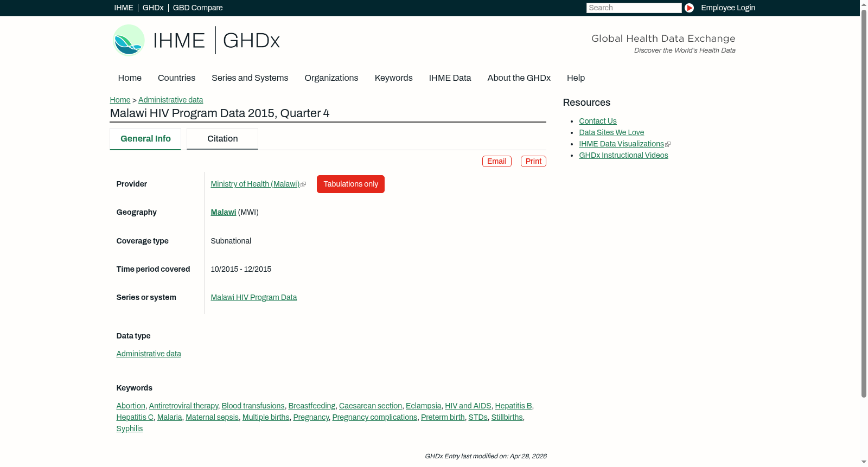Go to IHME in top bar
Viewport: 868px width, 467px height.
[124, 8]
